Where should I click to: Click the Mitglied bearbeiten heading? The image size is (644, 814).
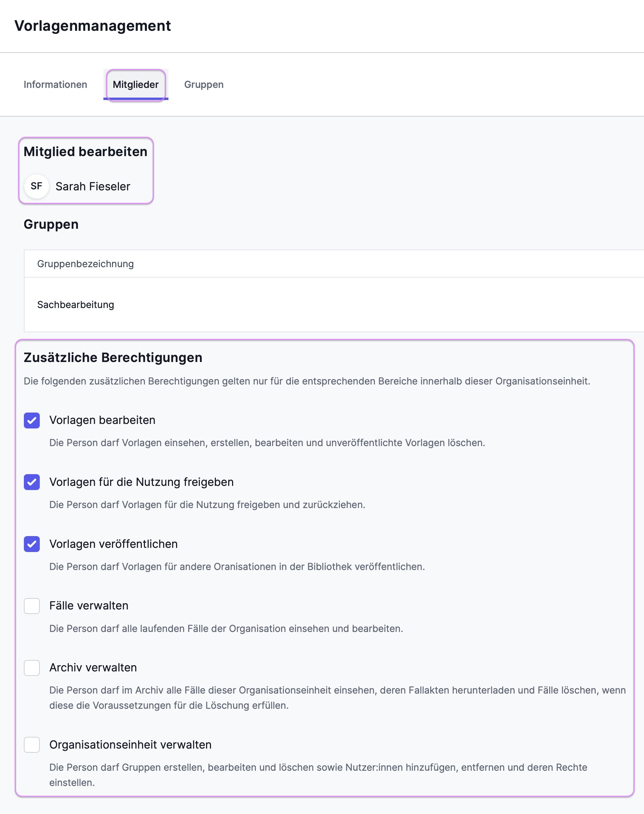tap(85, 152)
